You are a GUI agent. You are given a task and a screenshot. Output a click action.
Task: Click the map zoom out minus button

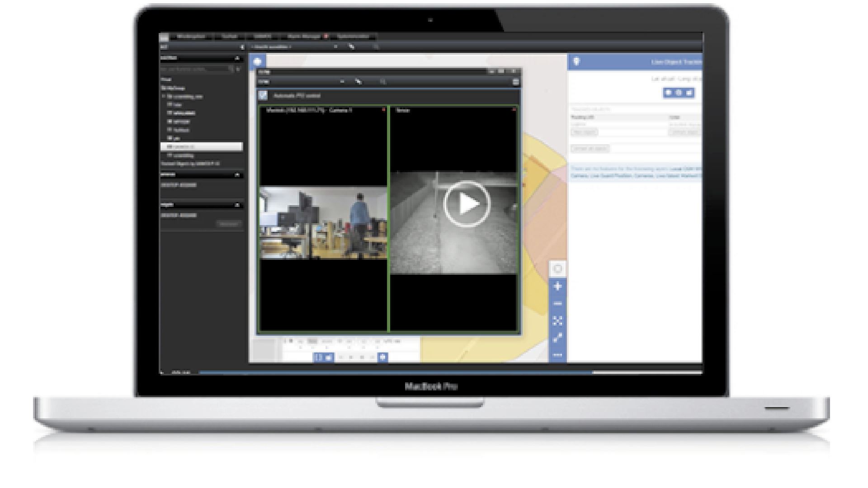557,304
